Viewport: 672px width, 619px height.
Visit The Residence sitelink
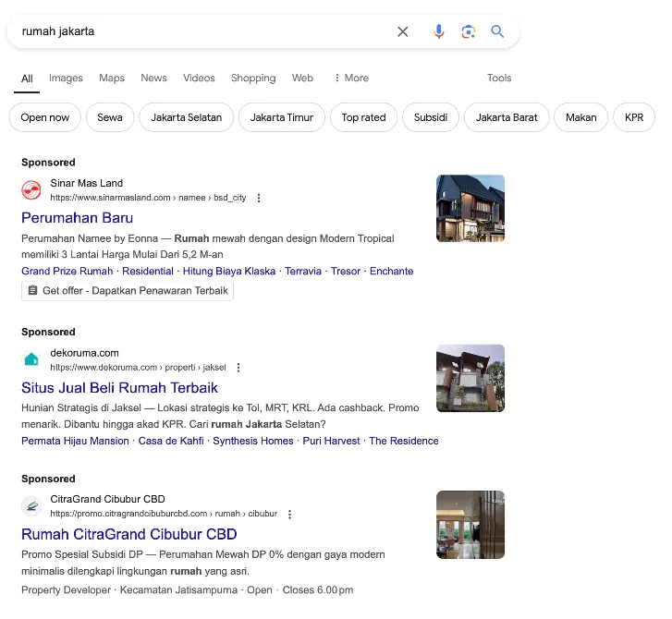(x=404, y=441)
